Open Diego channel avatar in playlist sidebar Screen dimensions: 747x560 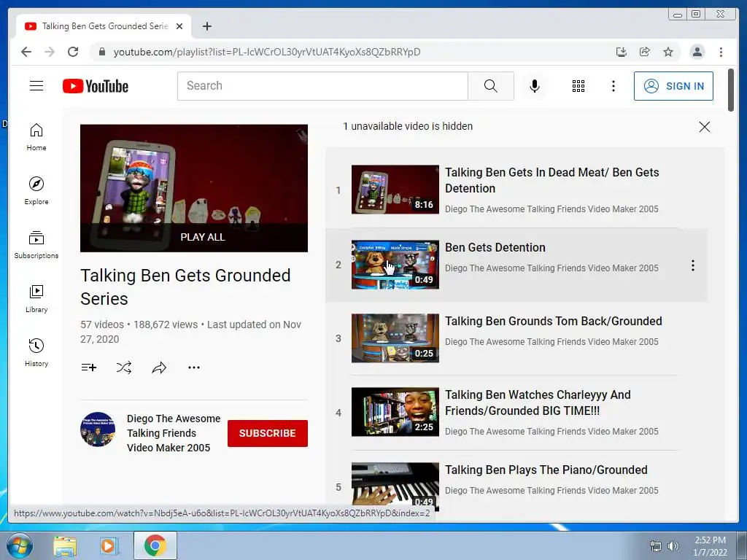(98, 429)
